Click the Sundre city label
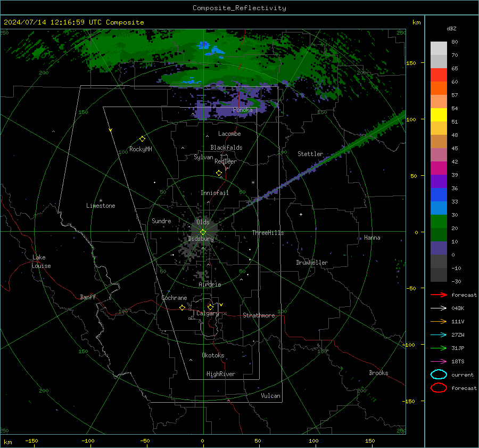This screenshot has height=448, width=479. coord(161,221)
